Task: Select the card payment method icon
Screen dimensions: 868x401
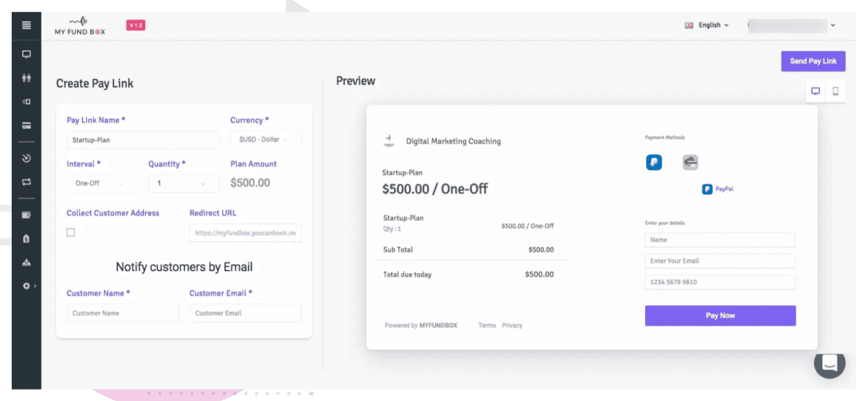Action: (690, 163)
